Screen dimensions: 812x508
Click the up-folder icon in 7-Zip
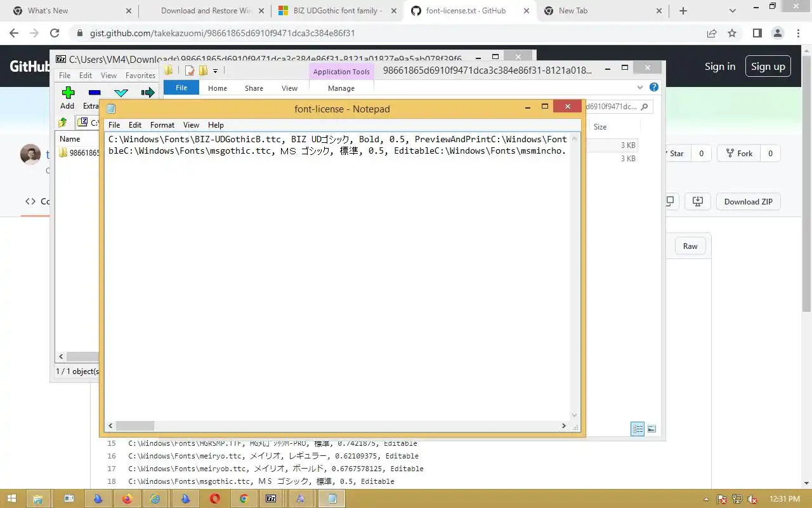pyautogui.click(x=63, y=123)
